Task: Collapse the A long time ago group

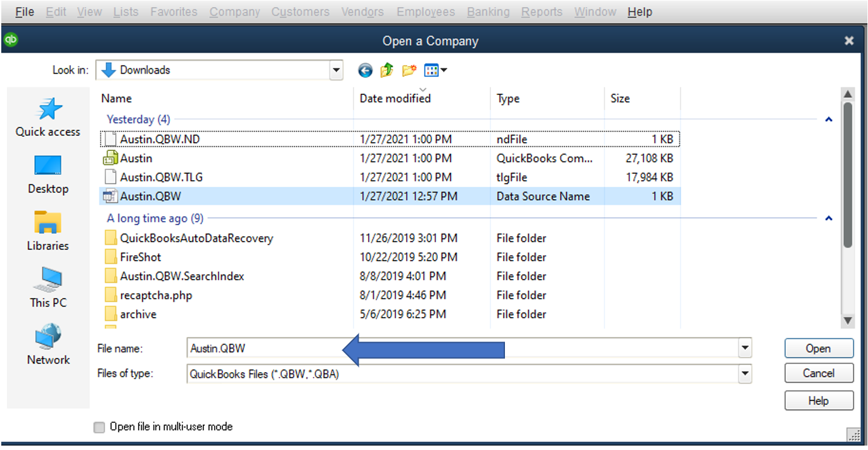Action: click(829, 218)
